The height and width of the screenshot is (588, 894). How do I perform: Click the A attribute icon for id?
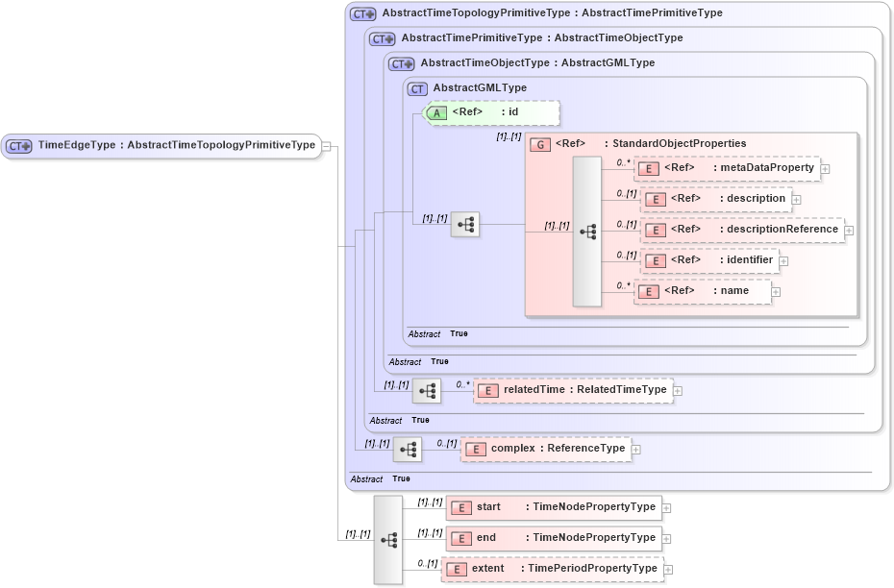tap(436, 112)
